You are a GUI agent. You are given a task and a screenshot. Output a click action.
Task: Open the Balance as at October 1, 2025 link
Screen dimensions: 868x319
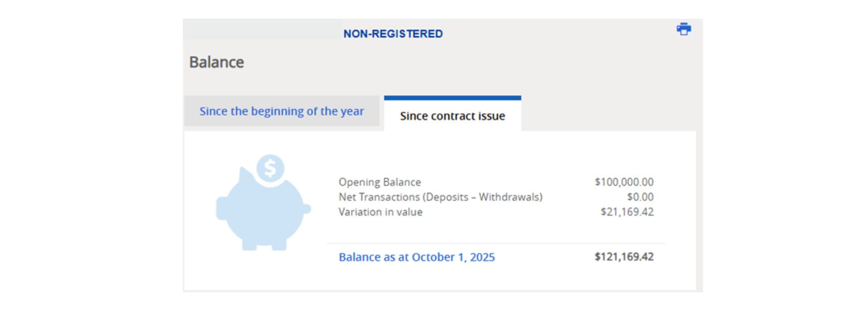(417, 257)
